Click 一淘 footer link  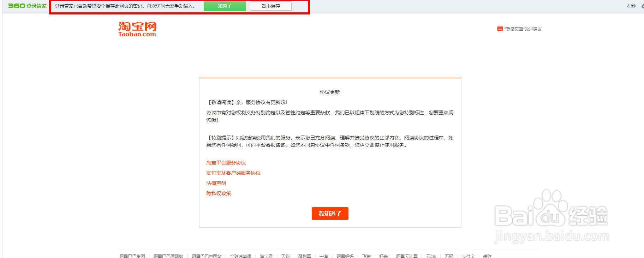click(x=324, y=256)
